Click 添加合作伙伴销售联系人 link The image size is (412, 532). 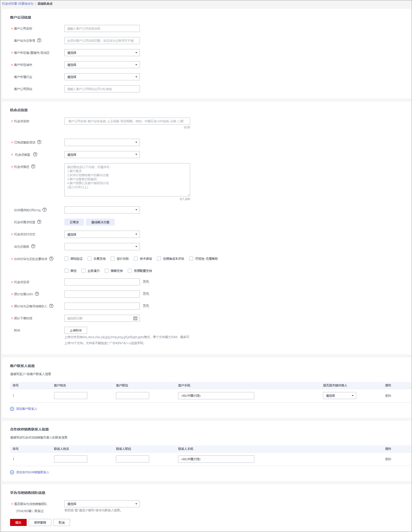[x=33, y=472]
